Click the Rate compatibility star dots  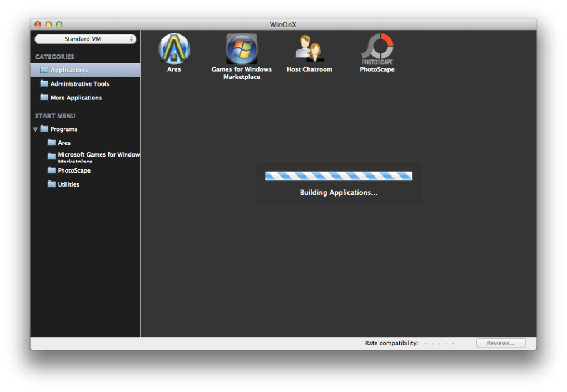coord(439,343)
